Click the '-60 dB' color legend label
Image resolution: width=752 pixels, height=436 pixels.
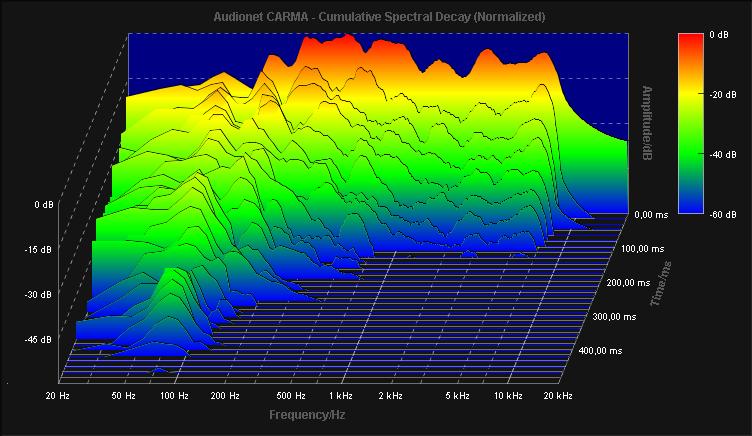point(723,215)
